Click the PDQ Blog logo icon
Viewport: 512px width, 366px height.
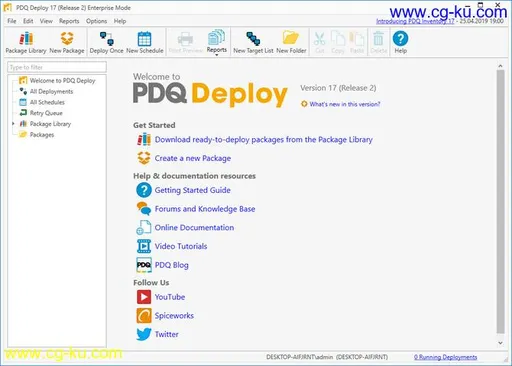[144, 265]
